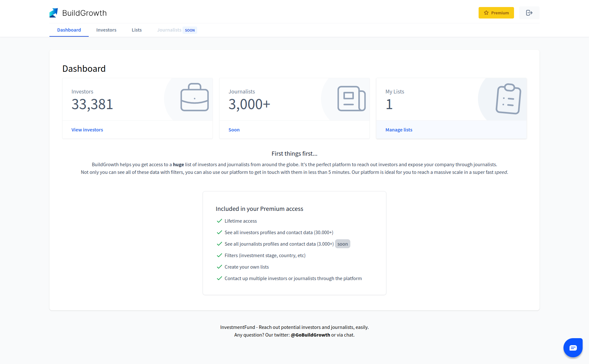Click the 'First things first...' heading

(x=294, y=154)
